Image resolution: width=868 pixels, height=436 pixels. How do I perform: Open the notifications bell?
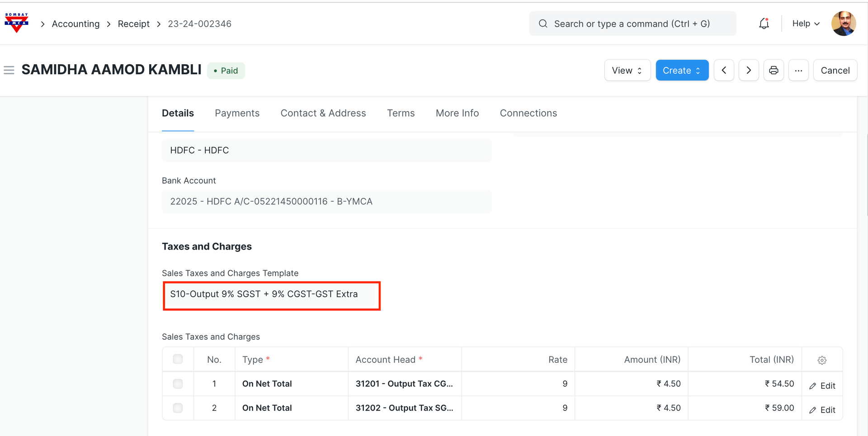tap(764, 24)
